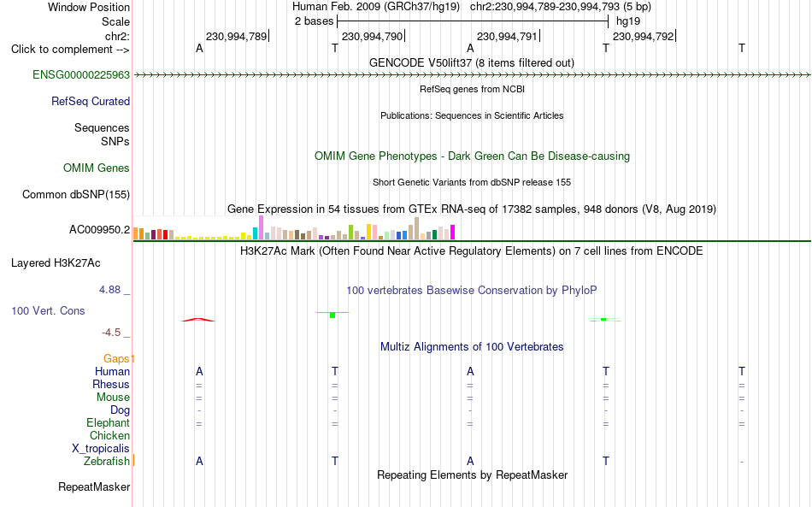
Task: Click the Sequences track label
Action: [102, 128]
